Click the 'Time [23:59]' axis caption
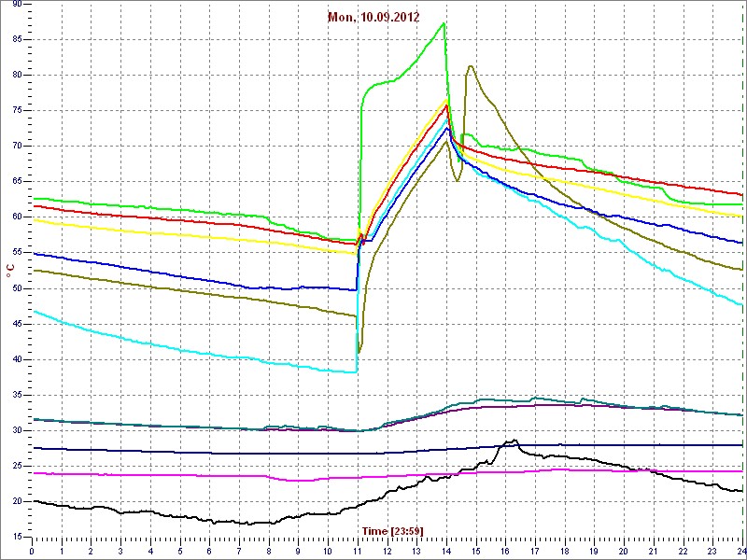The height and width of the screenshot is (560, 747). [392, 530]
